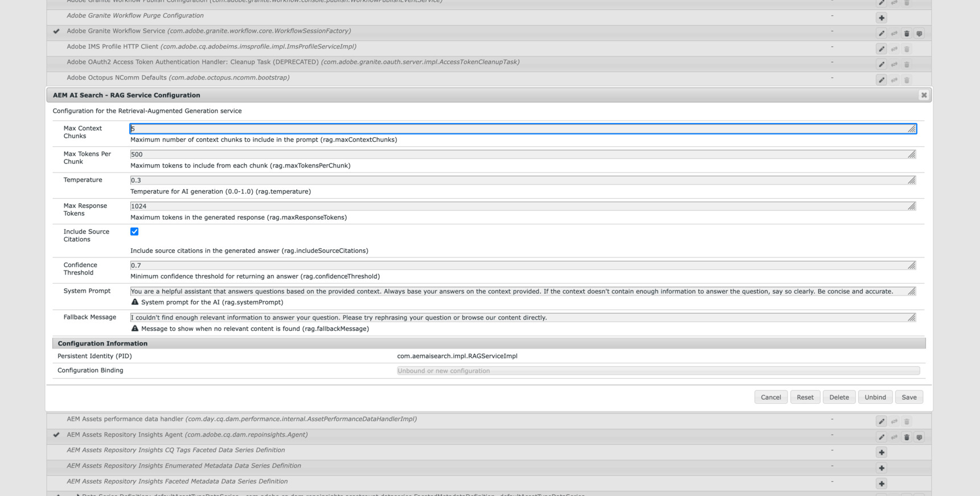
Task: Click the unbind arrows for Granite Workflow Service
Action: pyautogui.click(x=894, y=34)
